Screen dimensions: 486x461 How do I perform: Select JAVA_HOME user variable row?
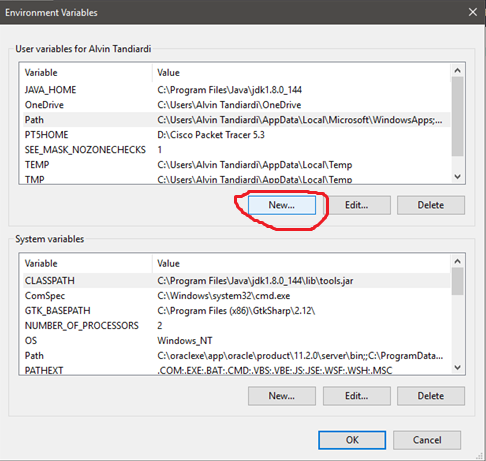coord(237,90)
